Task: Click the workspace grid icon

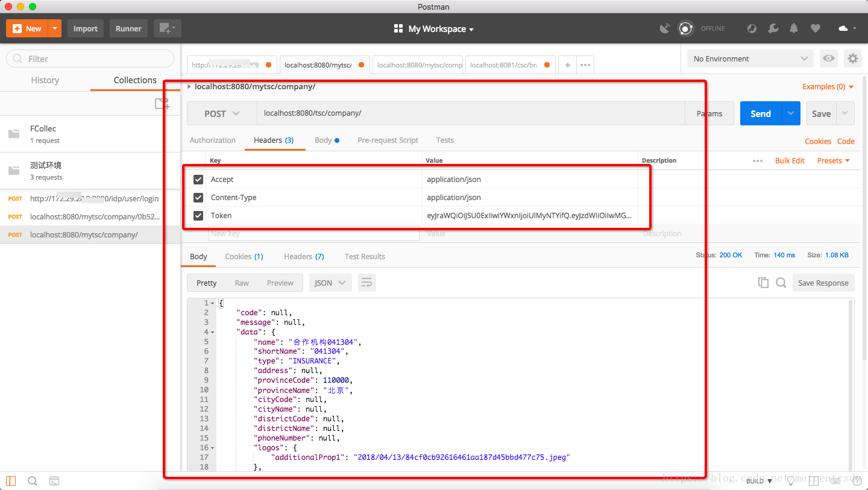Action: tap(398, 29)
